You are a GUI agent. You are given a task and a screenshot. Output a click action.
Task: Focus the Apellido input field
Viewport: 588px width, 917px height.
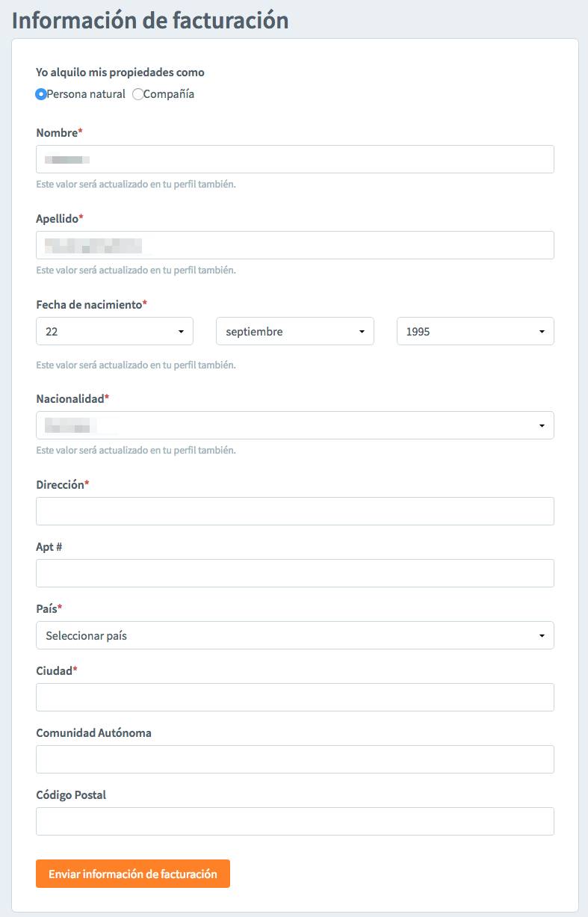[x=295, y=245]
